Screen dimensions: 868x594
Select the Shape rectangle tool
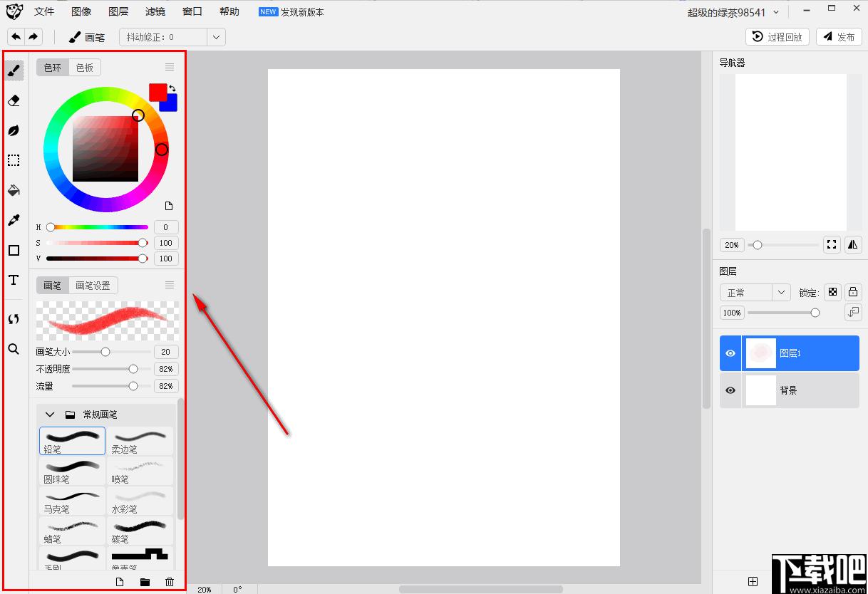coord(14,250)
